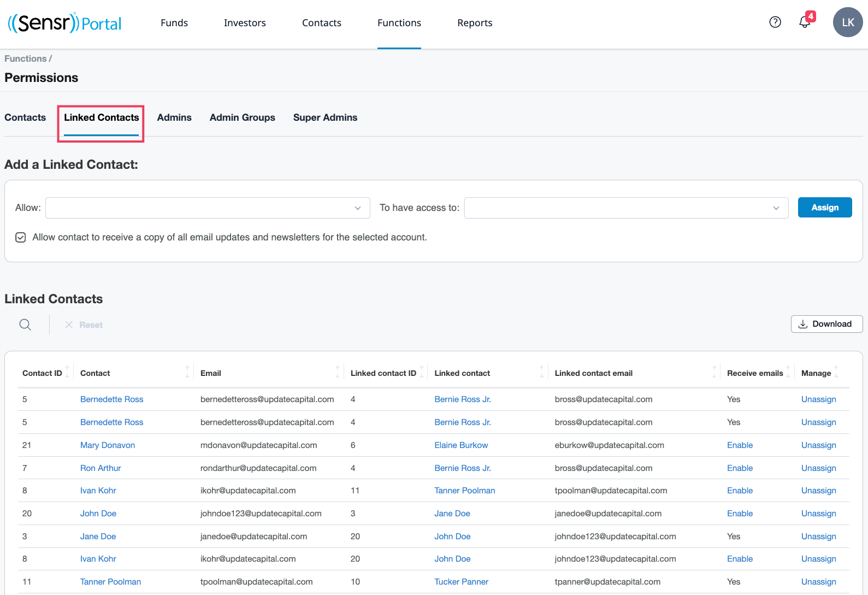Screen dimensions: 868x595
Task: Click the search magnifier icon in Linked Contacts
Action: tap(25, 325)
